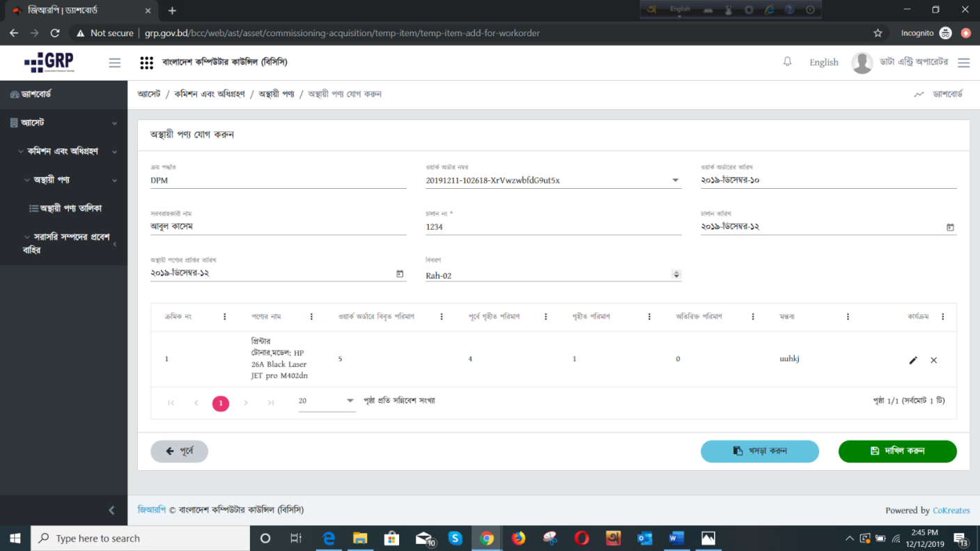Open অস্থায়ী পণ্য তালিকা in sidebar
Image resolution: width=980 pixels, height=551 pixels.
(x=70, y=208)
